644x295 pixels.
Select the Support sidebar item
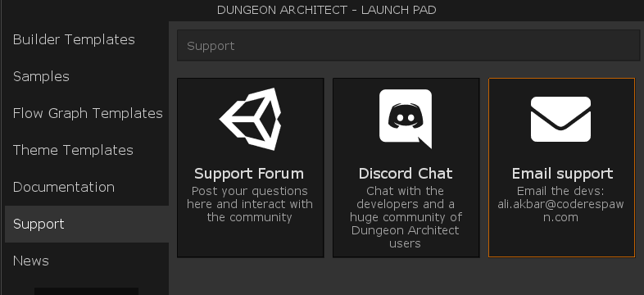pyautogui.click(x=87, y=224)
